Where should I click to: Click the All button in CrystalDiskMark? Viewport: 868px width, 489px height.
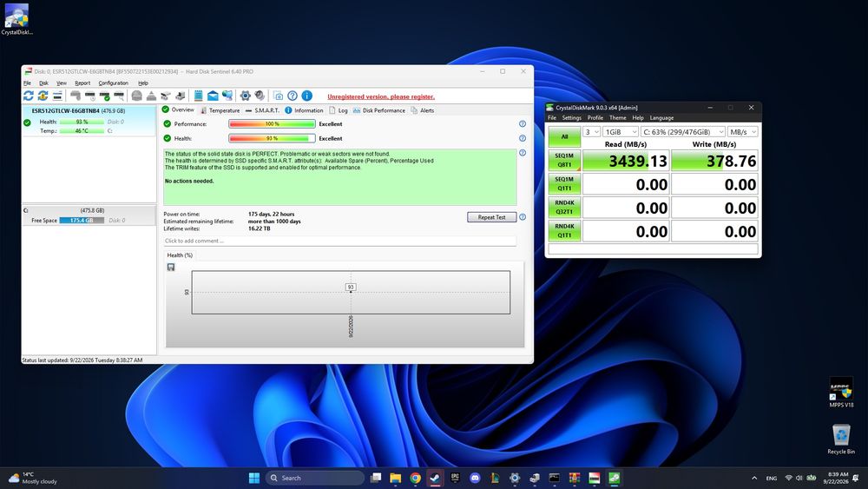point(565,136)
